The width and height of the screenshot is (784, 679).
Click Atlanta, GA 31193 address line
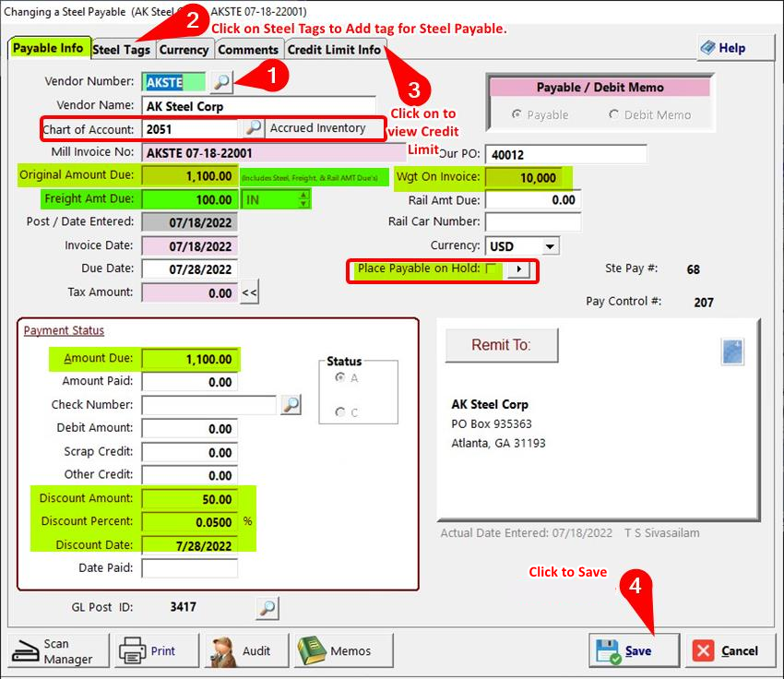click(498, 443)
